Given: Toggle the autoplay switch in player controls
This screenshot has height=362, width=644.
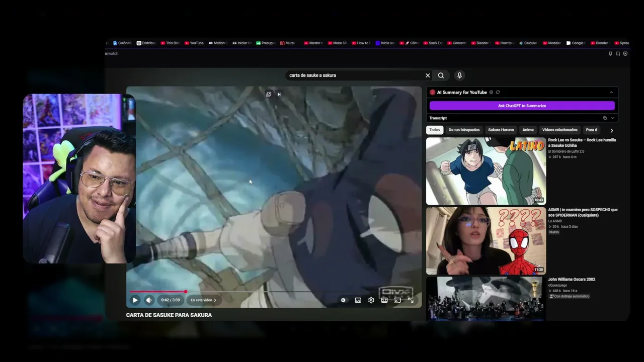Looking at the screenshot, I should point(343,300).
